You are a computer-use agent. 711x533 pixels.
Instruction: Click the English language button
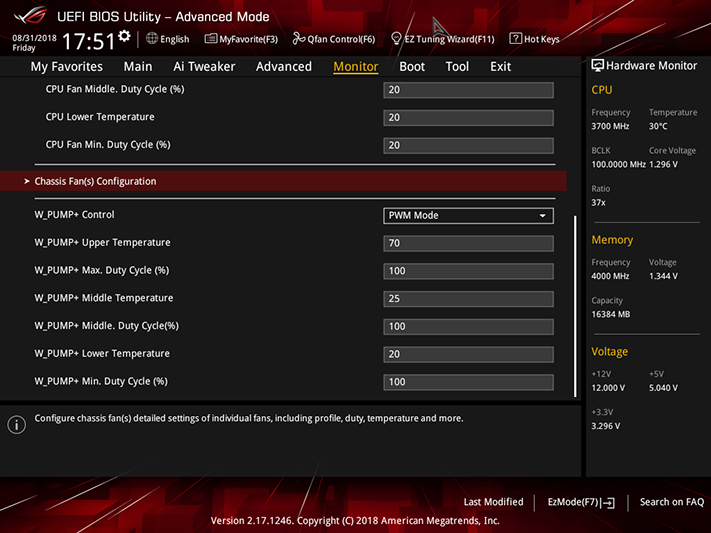168,39
